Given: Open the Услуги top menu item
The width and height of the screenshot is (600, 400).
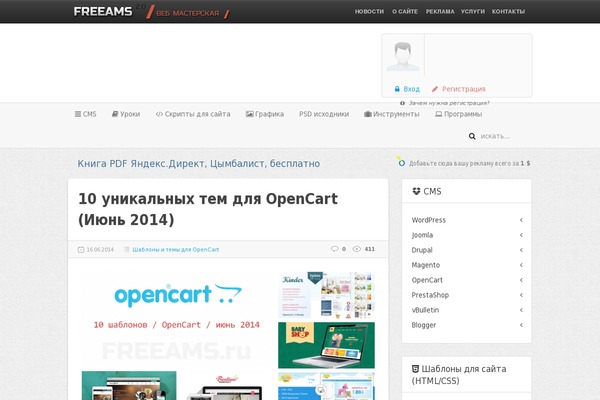Looking at the screenshot, I should [x=473, y=11].
